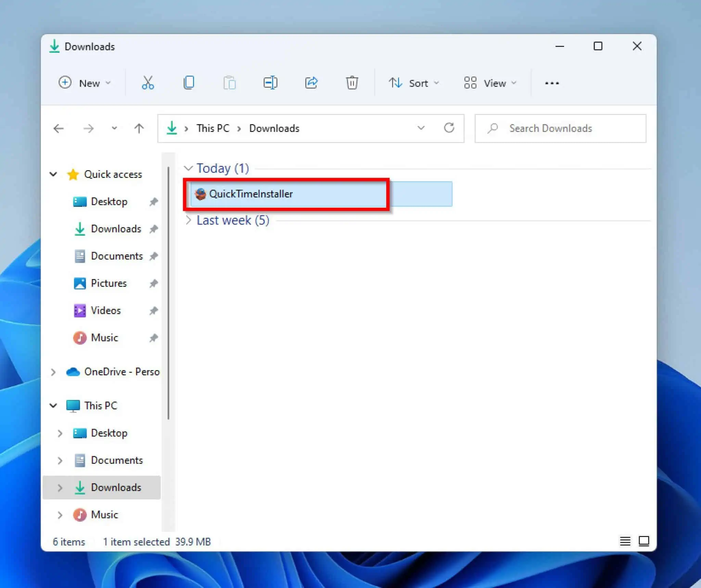
Task: Collapse the Quick access tree
Action: [x=53, y=174]
